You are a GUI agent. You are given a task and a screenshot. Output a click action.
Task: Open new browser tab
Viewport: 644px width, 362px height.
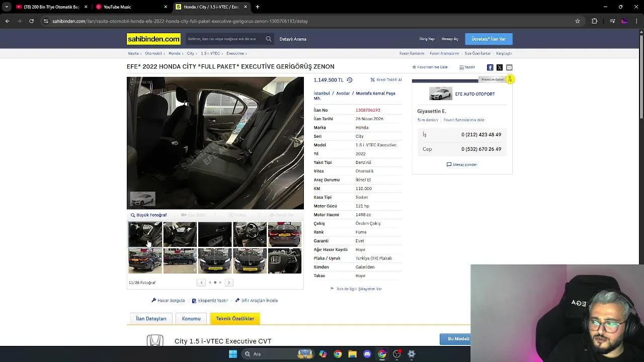pos(258,7)
